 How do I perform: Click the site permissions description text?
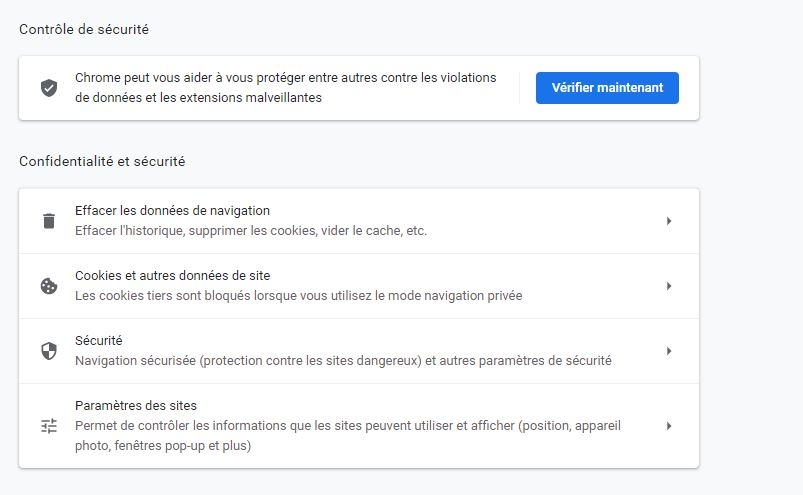[x=347, y=435]
